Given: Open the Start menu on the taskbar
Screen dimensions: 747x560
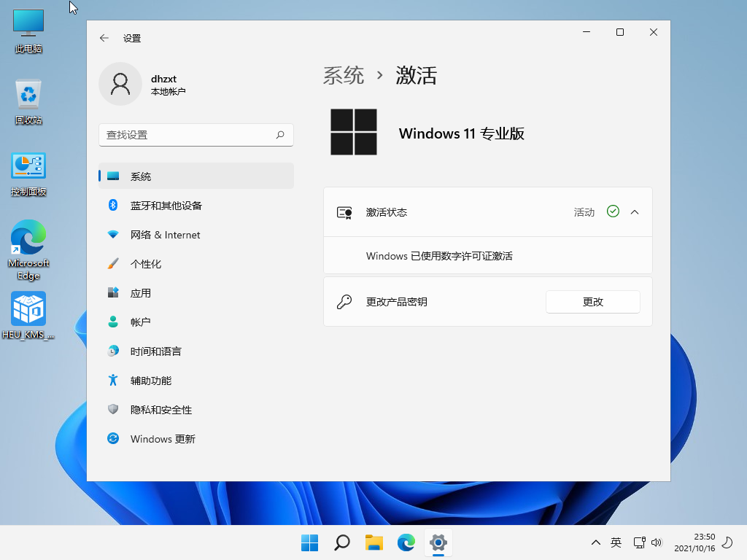Looking at the screenshot, I should 309,542.
